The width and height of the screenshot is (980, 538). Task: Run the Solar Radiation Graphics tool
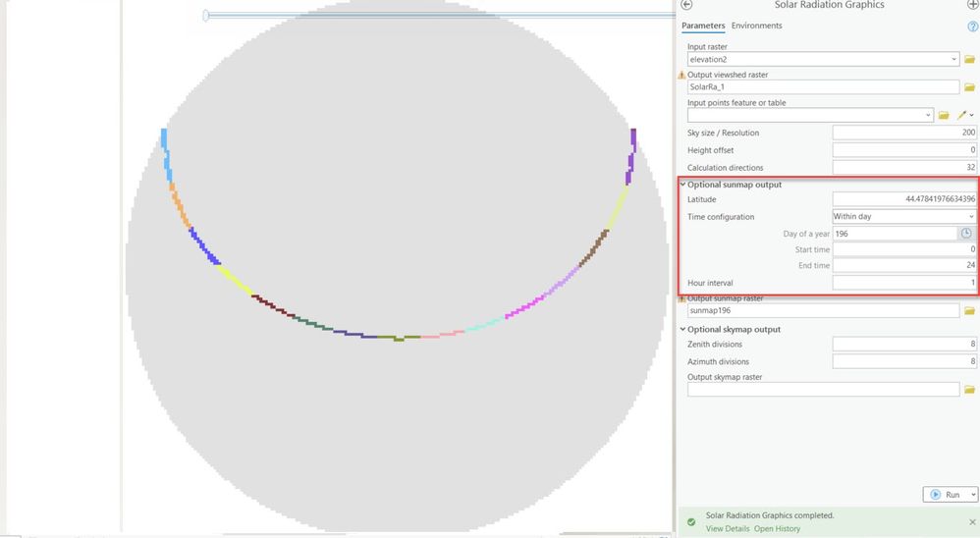pos(945,494)
